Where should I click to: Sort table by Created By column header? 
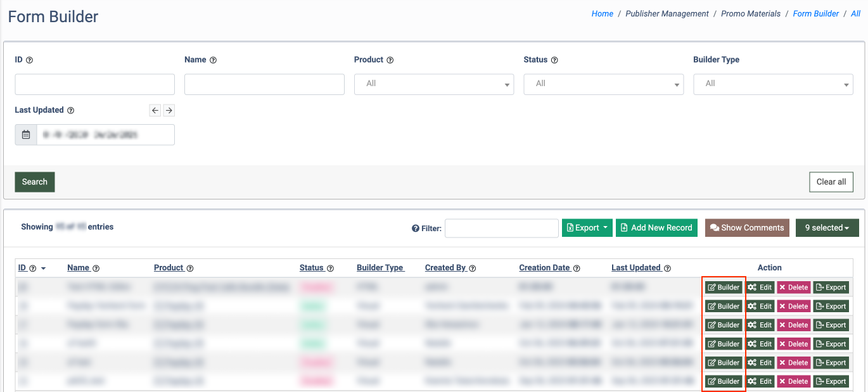click(x=445, y=268)
